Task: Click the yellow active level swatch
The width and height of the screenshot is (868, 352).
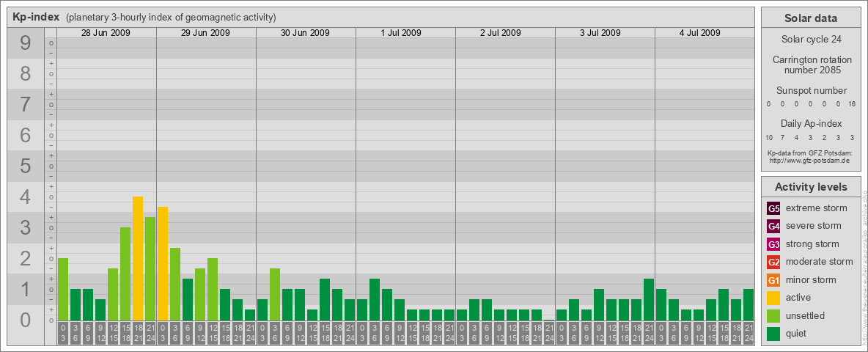Action: pos(773,298)
